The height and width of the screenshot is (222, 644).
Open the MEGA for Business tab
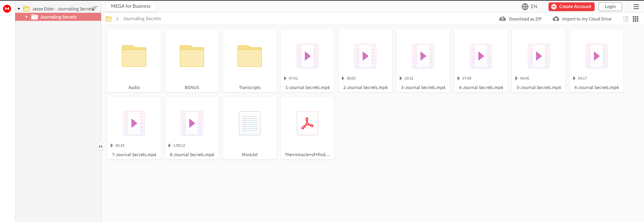(131, 6)
